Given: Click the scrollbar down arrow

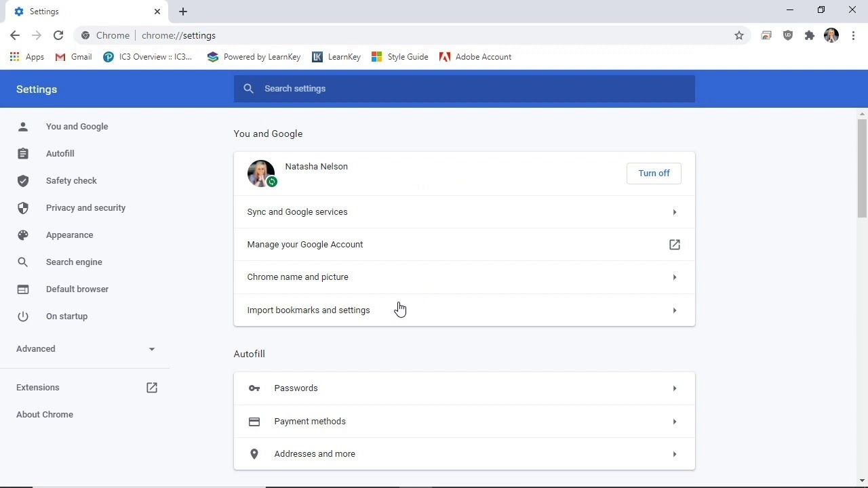Looking at the screenshot, I should (x=862, y=481).
